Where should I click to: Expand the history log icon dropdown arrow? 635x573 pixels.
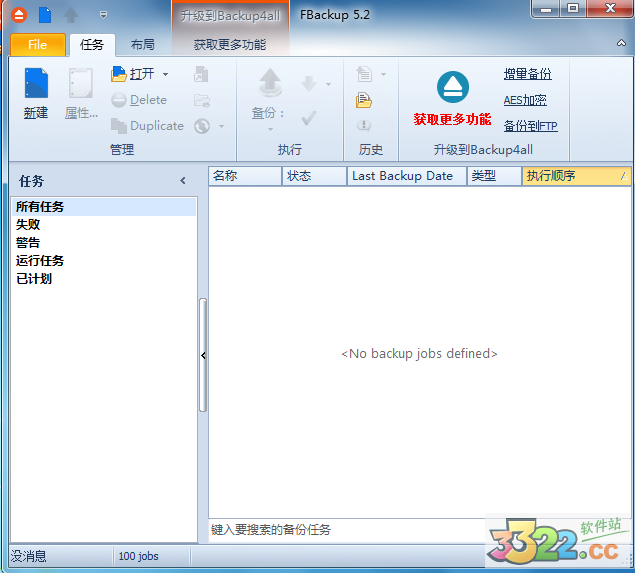383,75
